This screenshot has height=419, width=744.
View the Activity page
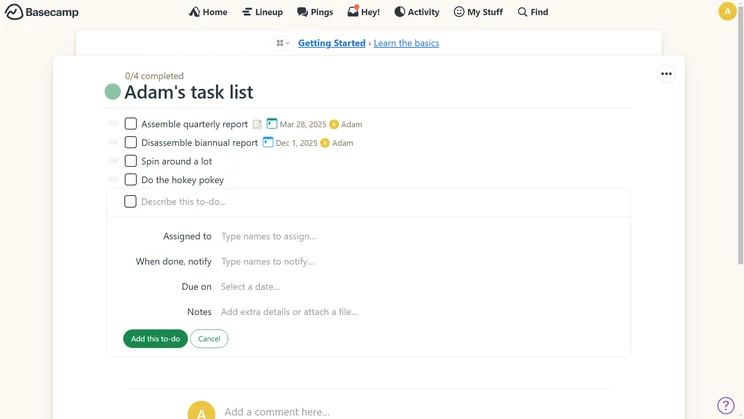417,12
